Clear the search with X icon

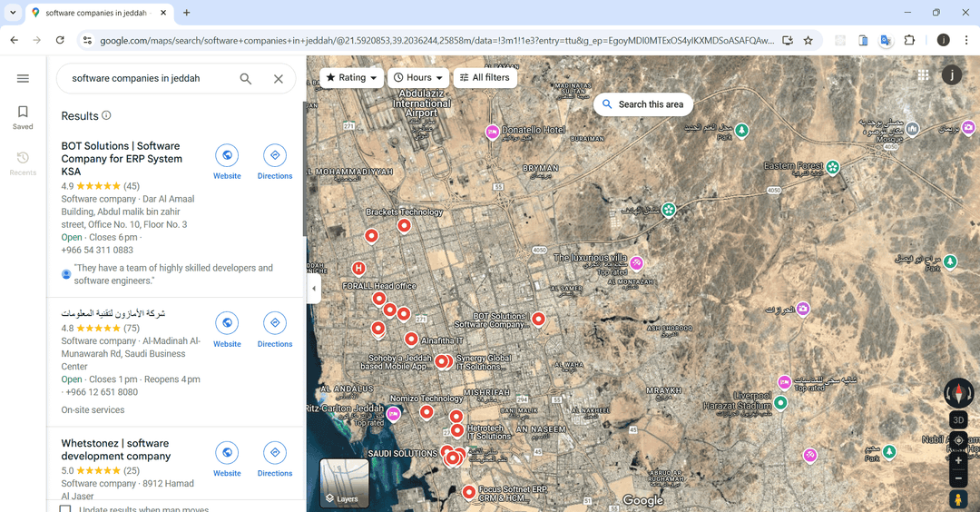pos(279,79)
